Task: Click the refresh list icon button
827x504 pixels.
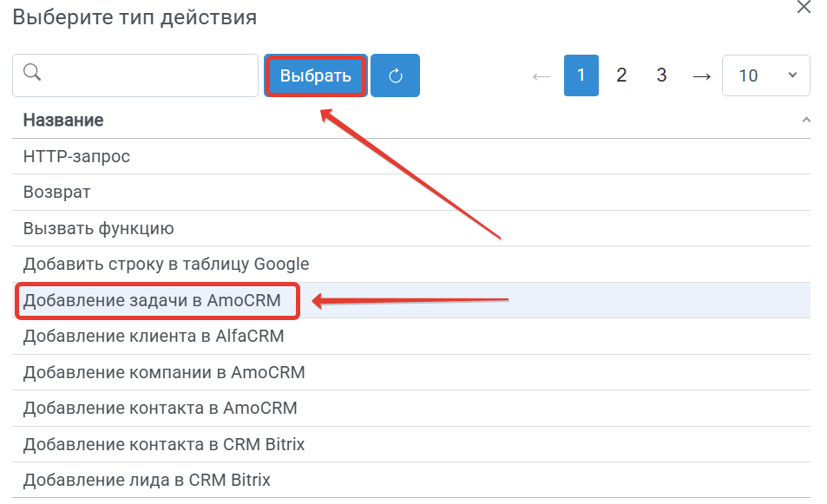Action: coord(395,75)
